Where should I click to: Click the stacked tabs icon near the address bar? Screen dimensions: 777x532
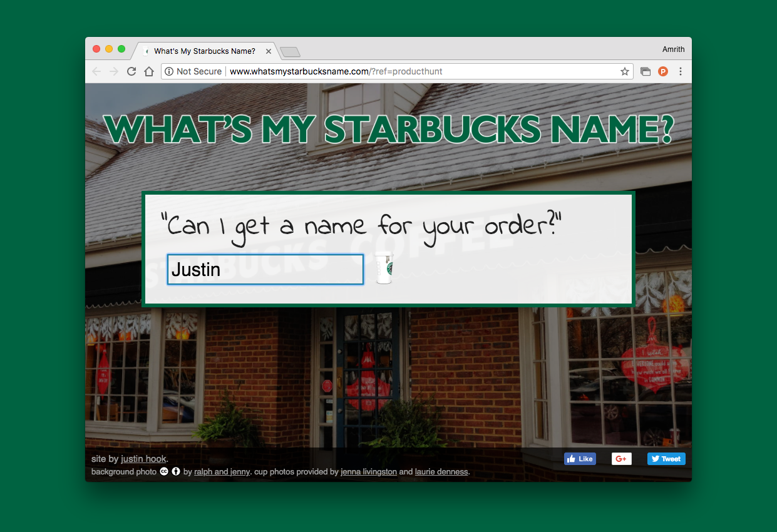(646, 71)
